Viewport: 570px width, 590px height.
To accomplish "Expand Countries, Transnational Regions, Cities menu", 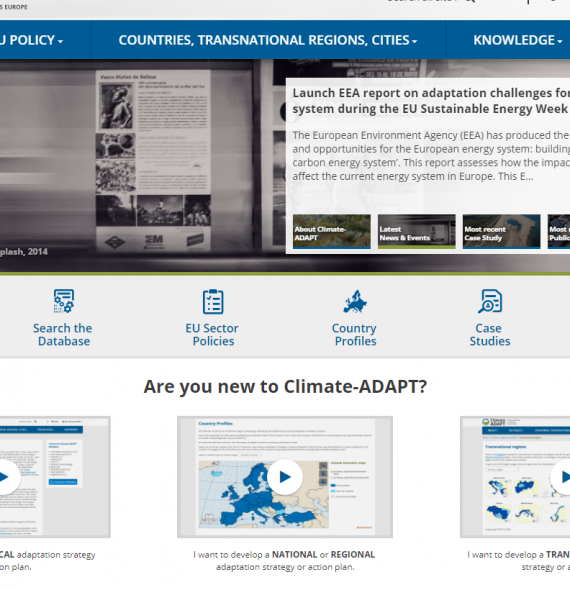I will [x=268, y=40].
